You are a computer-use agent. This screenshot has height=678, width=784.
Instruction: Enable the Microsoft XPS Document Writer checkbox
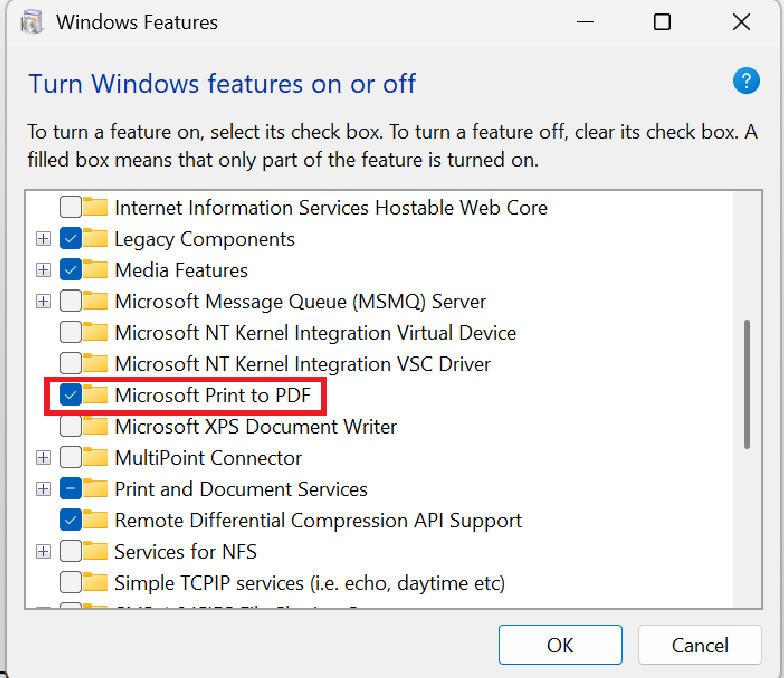point(71,427)
